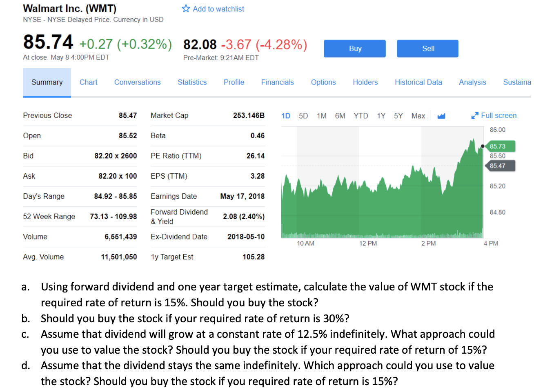Select the 1M chart range
The height and width of the screenshot is (392, 534).
click(x=322, y=116)
